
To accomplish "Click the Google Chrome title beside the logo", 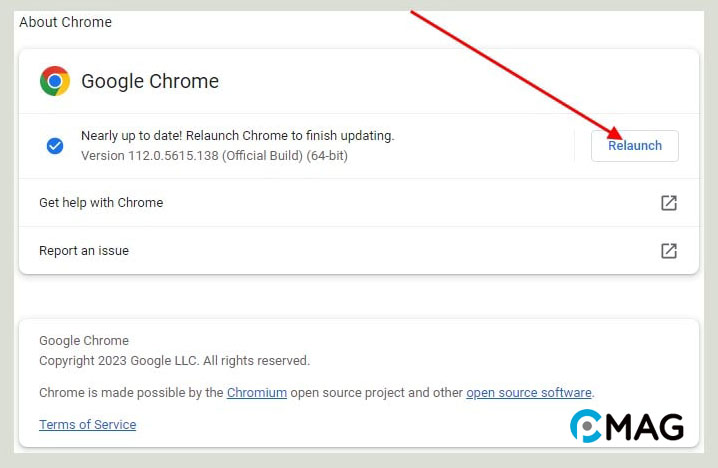I will (150, 81).
